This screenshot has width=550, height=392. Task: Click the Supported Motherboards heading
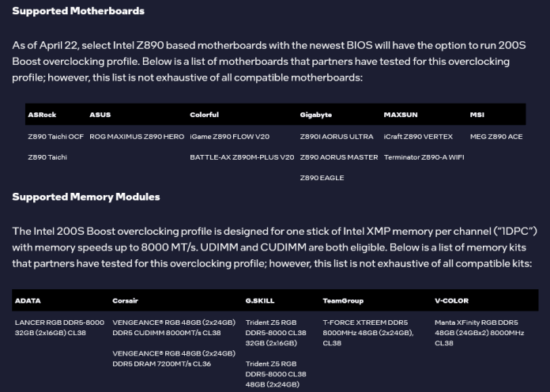coord(78,11)
